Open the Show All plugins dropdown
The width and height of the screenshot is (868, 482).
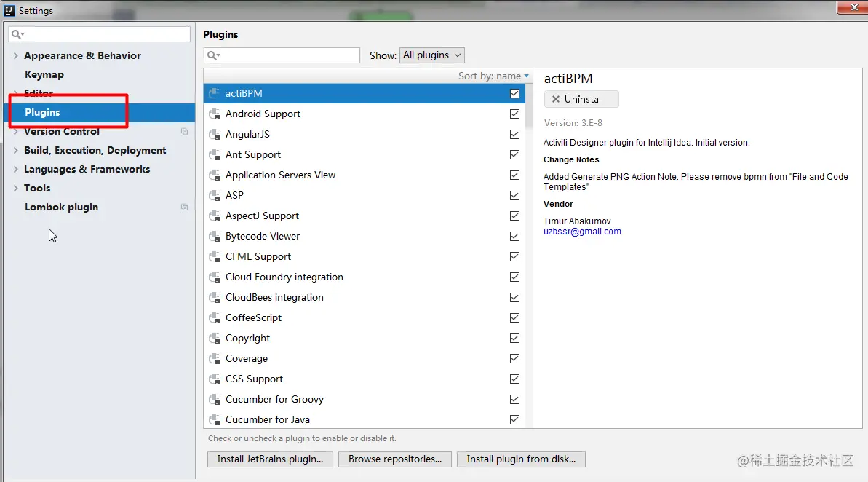(x=431, y=55)
